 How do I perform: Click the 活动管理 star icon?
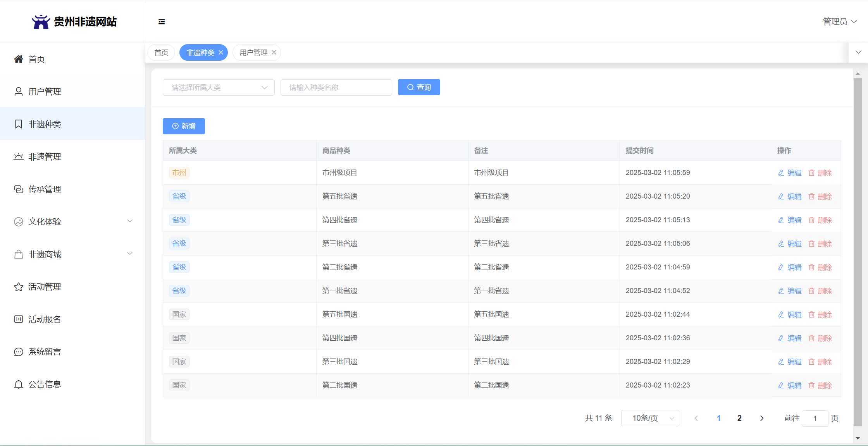click(x=19, y=287)
